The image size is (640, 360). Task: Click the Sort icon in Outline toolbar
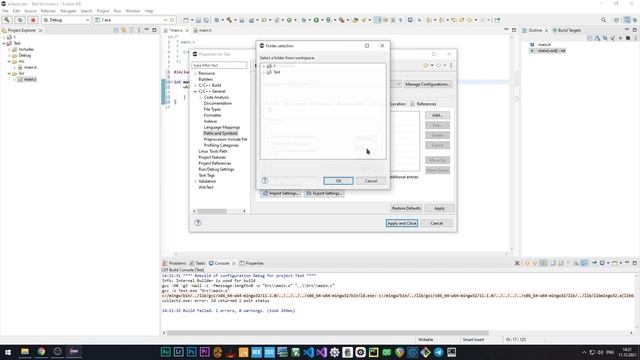[597, 38]
